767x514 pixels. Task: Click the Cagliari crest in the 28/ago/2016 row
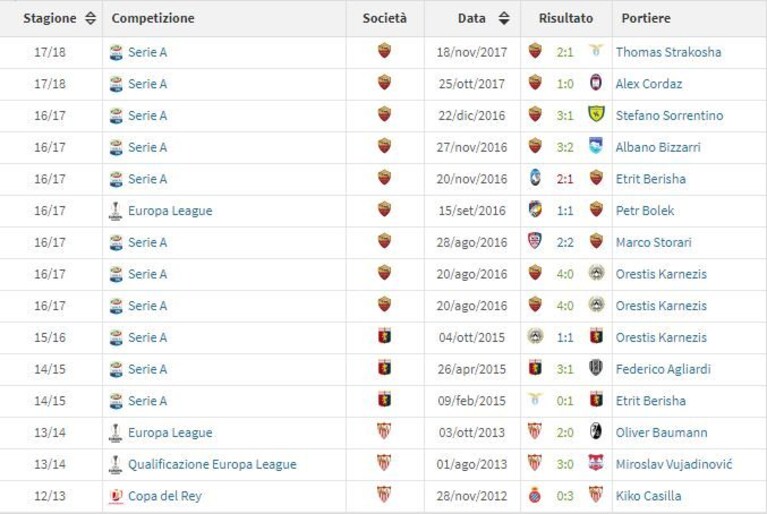535,241
